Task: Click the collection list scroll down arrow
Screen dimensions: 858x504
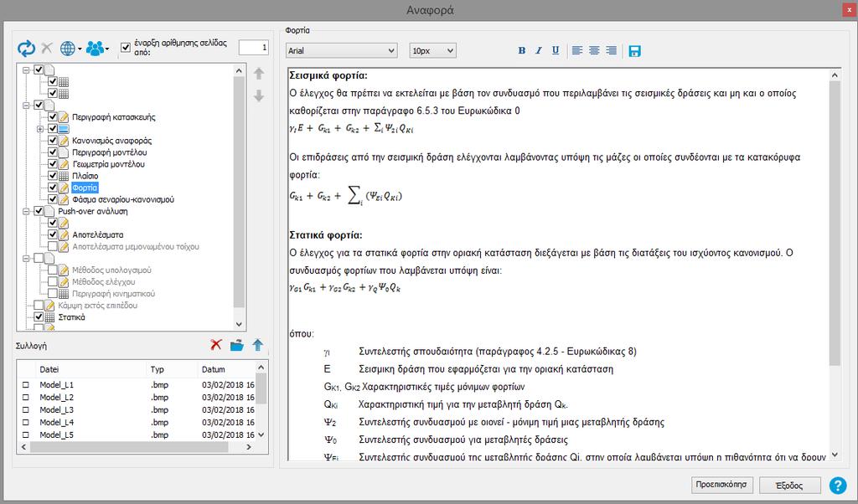Action: point(261,435)
